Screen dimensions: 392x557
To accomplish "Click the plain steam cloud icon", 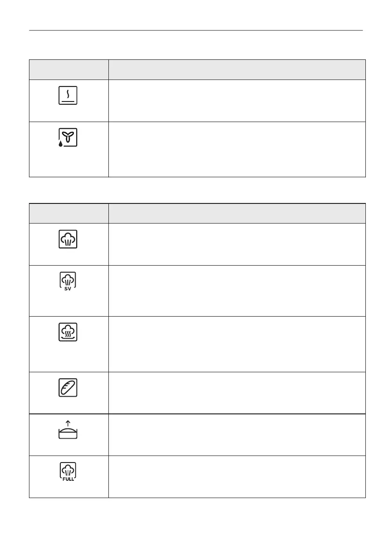I will tap(69, 239).
